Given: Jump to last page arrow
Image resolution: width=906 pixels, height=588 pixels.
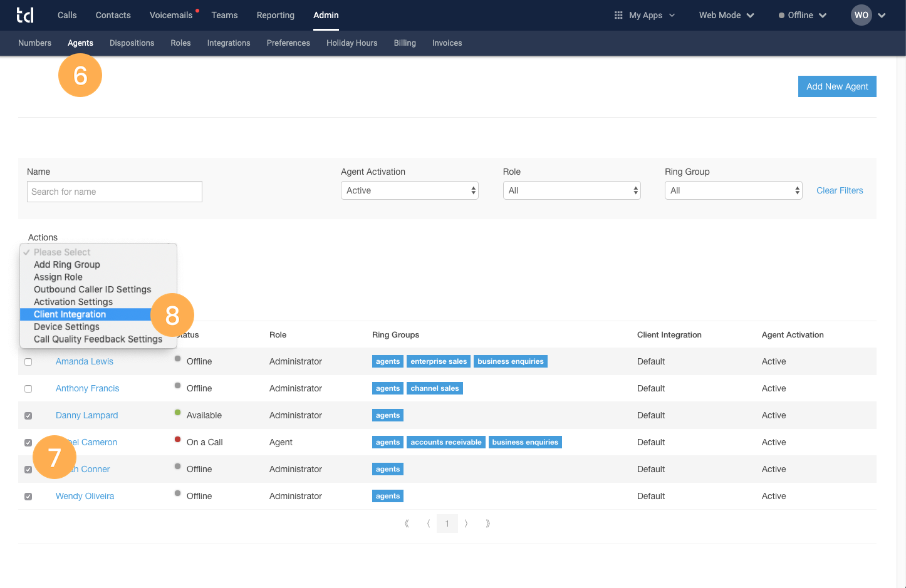Looking at the screenshot, I should [487, 524].
